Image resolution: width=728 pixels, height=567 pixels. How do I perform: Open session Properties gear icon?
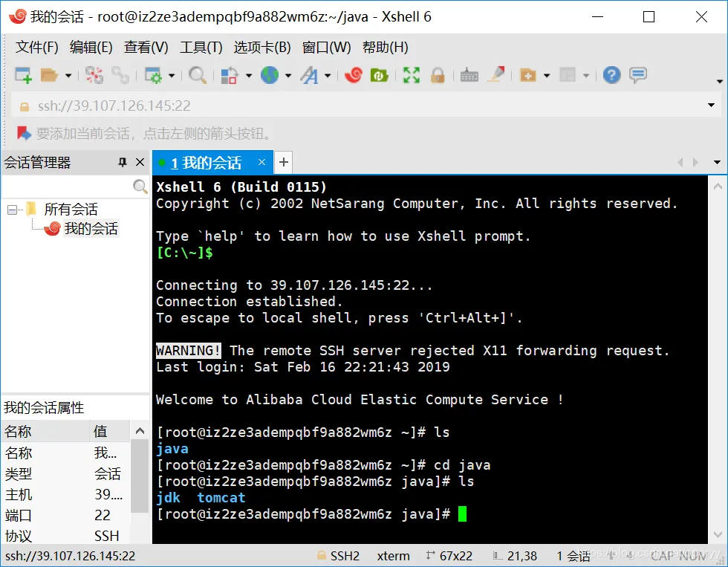[153, 75]
